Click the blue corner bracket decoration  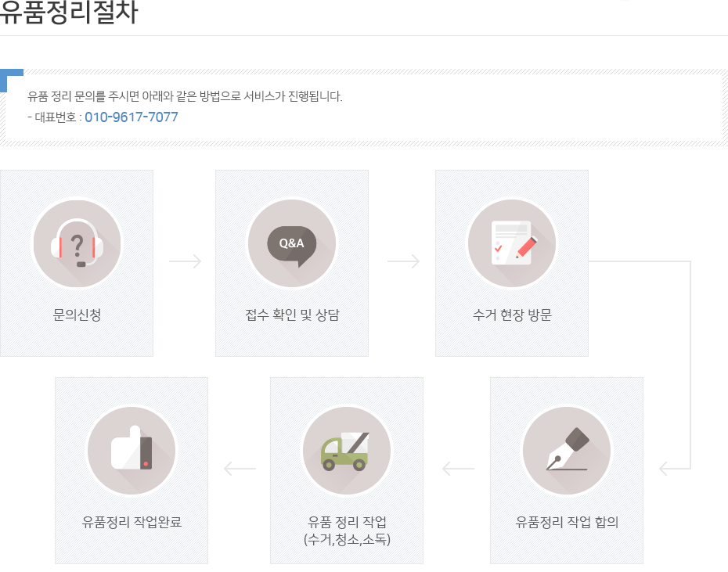tap(11, 80)
